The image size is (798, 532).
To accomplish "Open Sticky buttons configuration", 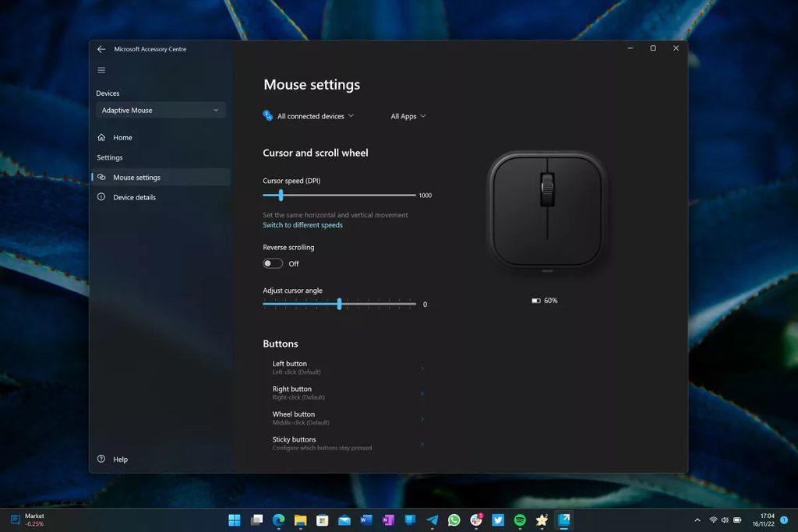I will point(347,443).
